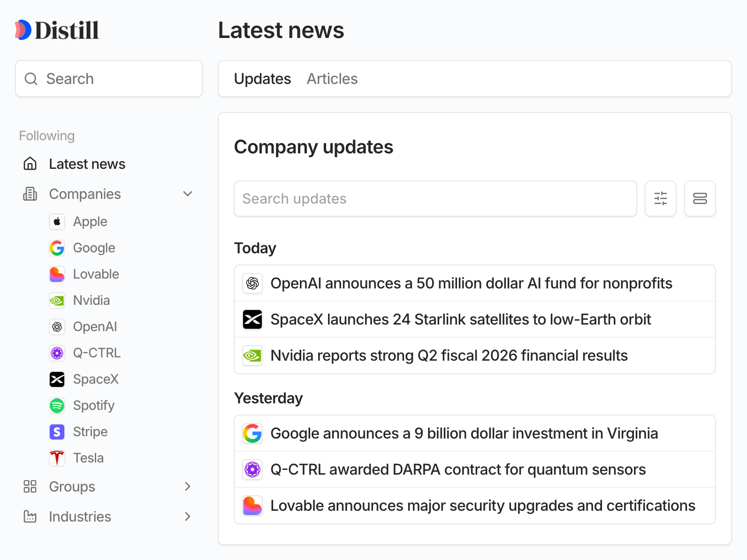Expand the Industries section
This screenshot has width=747, height=560.
click(188, 516)
